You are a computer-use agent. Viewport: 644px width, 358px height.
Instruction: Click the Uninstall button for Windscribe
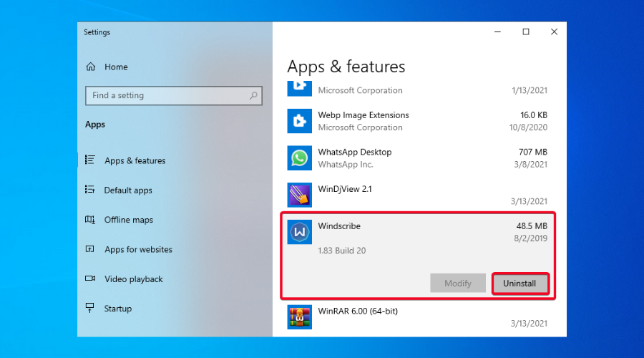click(519, 284)
